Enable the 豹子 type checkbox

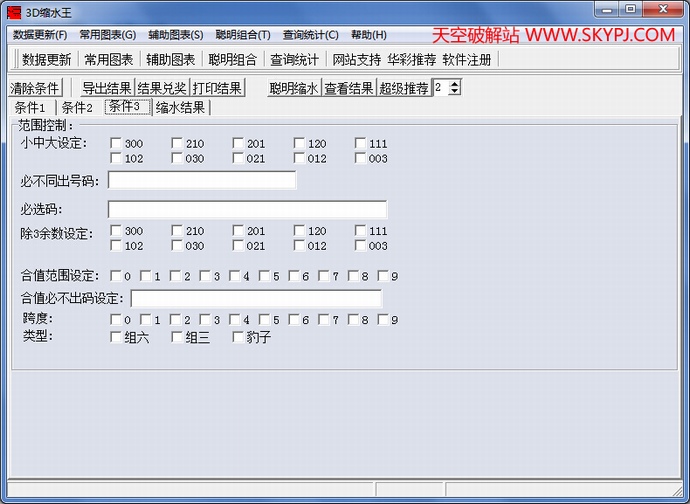tap(238, 337)
